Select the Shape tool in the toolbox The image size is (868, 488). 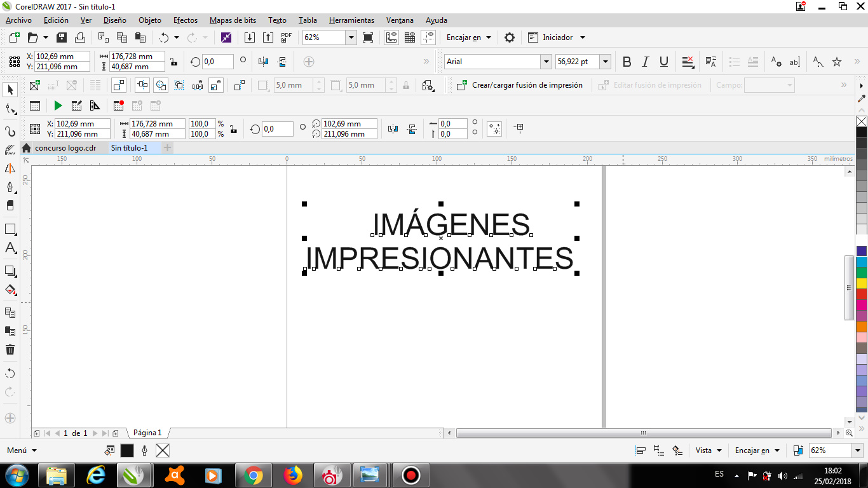click(x=10, y=110)
